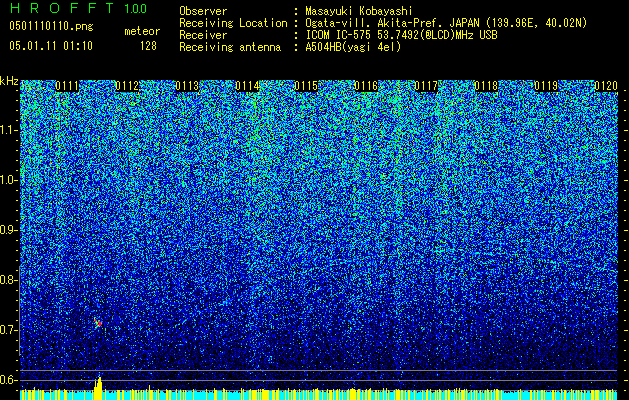Screen dimensions: 629x400
Task: Click the kHz axis unit label
Action: click(9, 81)
